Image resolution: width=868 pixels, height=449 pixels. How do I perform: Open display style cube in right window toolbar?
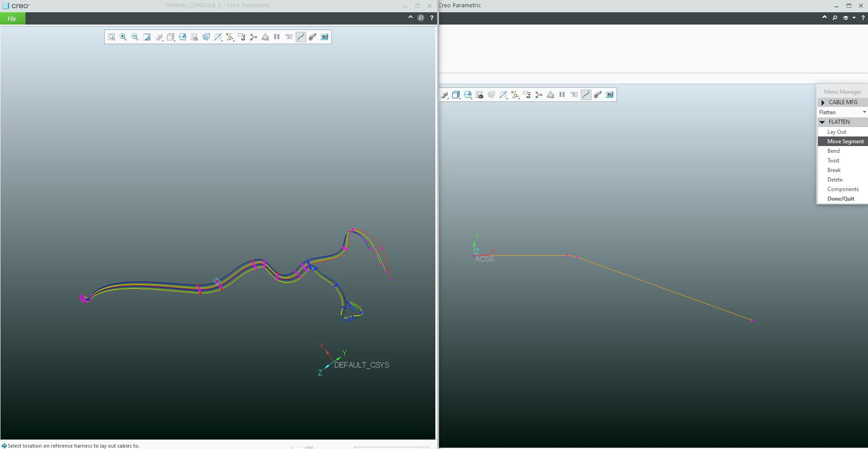(456, 95)
